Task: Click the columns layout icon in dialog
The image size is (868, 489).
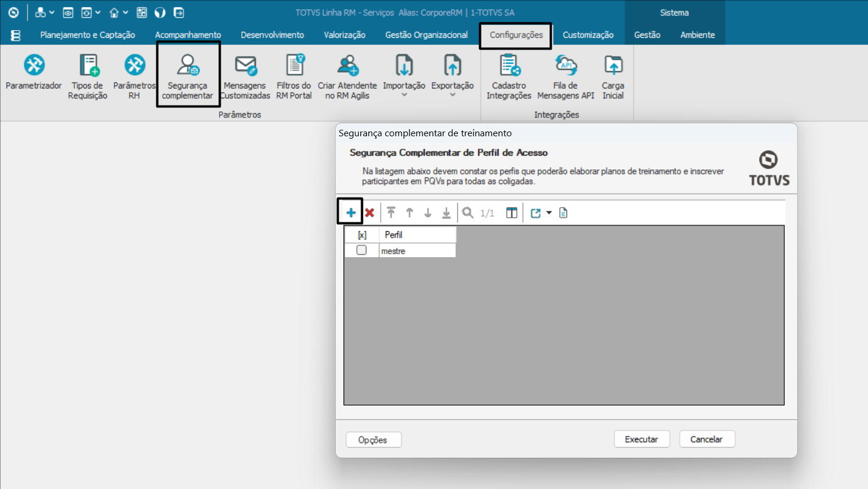Action: 512,213
